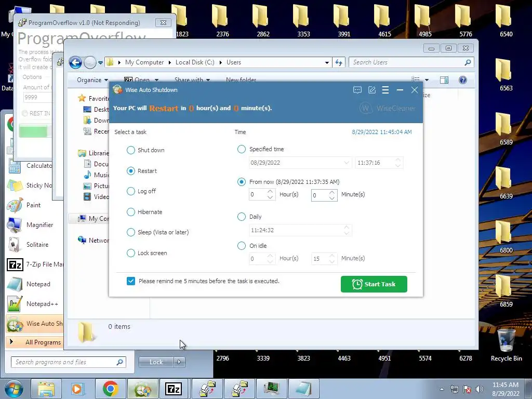Image resolution: width=532 pixels, height=399 pixels.
Task: Choose the Daily time option
Action: 241,217
